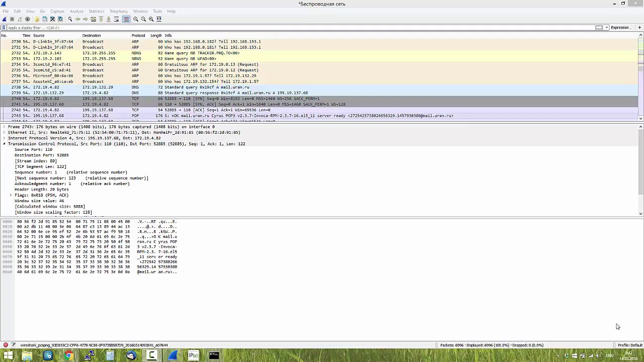Open the File menu
Image resolution: width=644 pixels, height=362 pixels.
pos(6,11)
